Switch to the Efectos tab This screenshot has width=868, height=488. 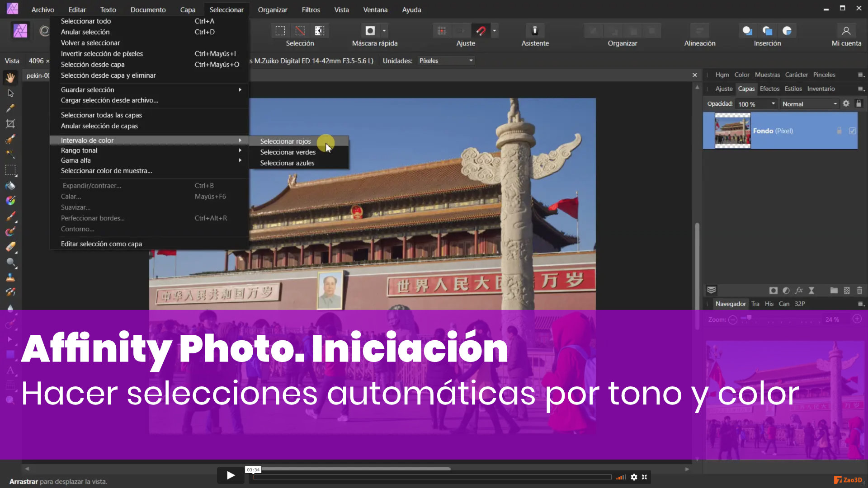(769, 89)
